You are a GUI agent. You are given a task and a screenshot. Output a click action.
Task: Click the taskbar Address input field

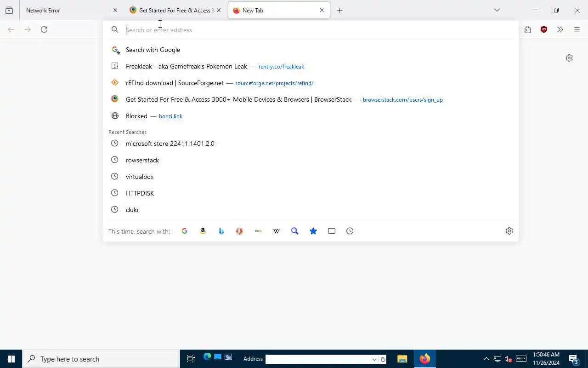pos(319,359)
